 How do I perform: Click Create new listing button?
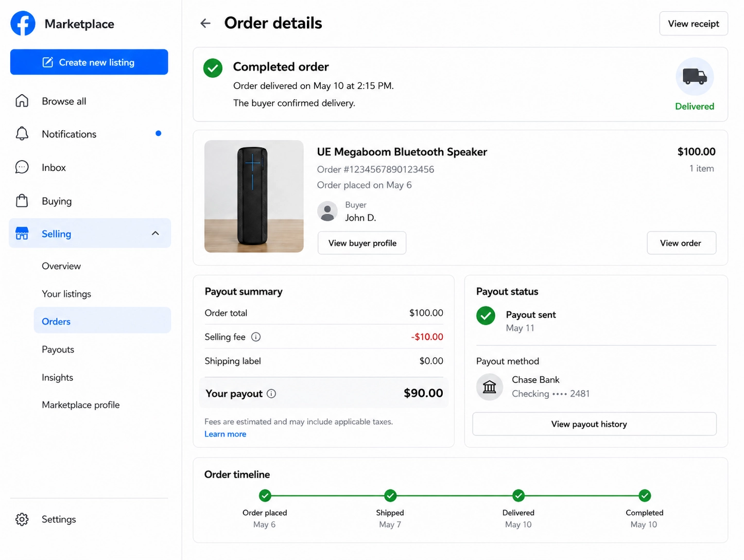(x=89, y=62)
